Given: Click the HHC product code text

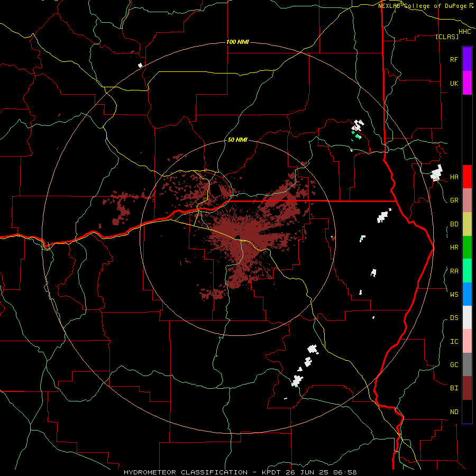Looking at the screenshot, I should 465,32.
